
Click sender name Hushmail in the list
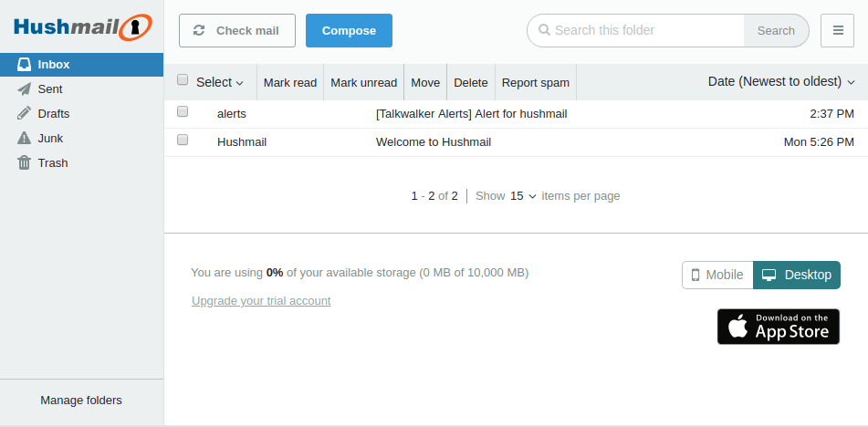[x=242, y=142]
